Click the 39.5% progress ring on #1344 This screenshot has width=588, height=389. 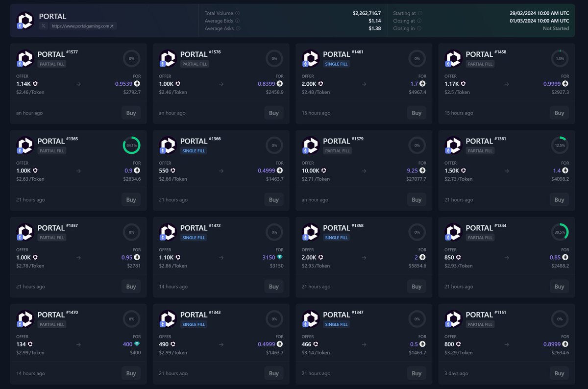(560, 232)
